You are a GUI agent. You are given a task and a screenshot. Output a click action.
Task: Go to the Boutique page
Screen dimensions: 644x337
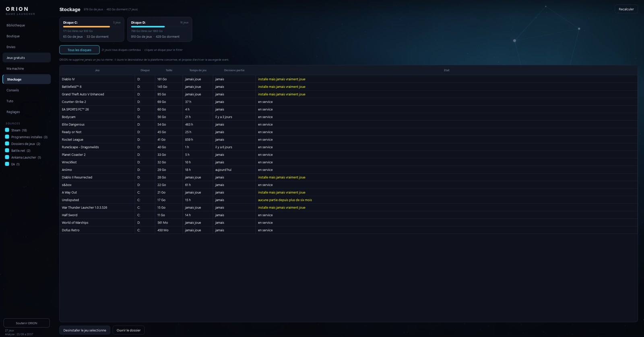point(27,36)
